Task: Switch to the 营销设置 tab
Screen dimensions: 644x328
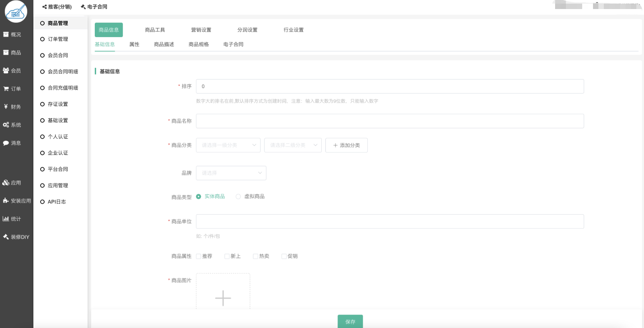Action: (x=201, y=30)
